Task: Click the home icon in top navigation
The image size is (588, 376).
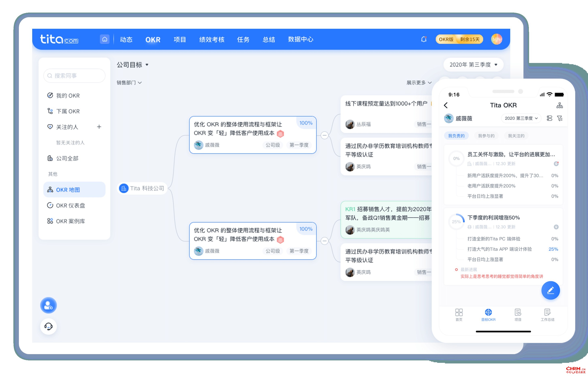Action: pyautogui.click(x=104, y=39)
